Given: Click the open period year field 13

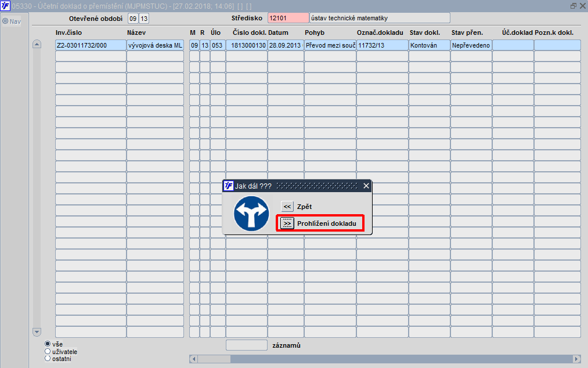Looking at the screenshot, I should pos(144,19).
